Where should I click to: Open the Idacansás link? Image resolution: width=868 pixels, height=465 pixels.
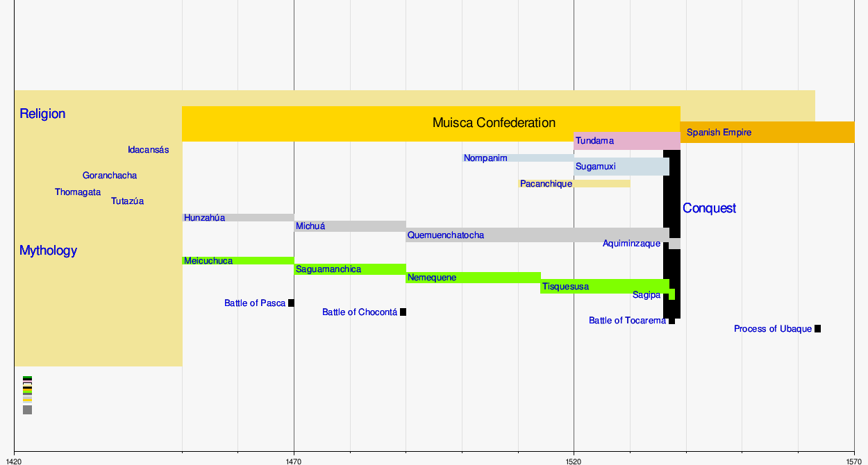(x=148, y=150)
